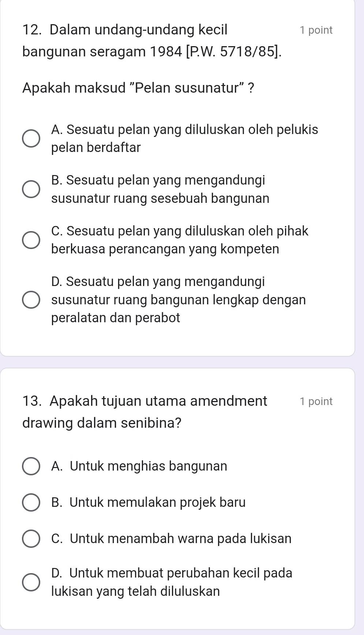Click question 12 title 'Dalam undang-undang kecil'
This screenshot has width=364, height=635.
138,30
